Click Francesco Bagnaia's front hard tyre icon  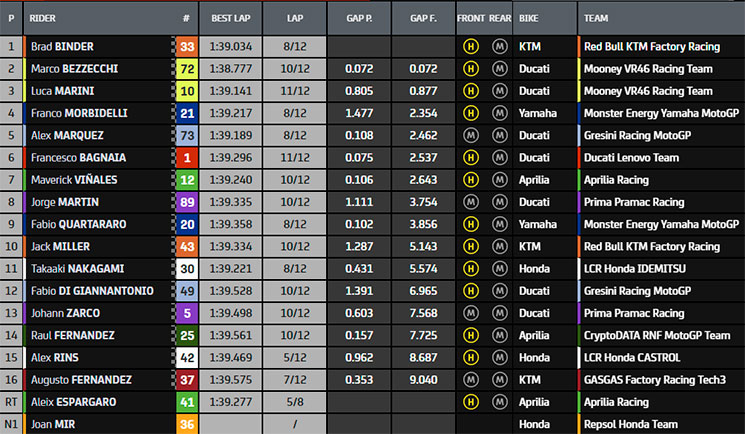point(470,157)
